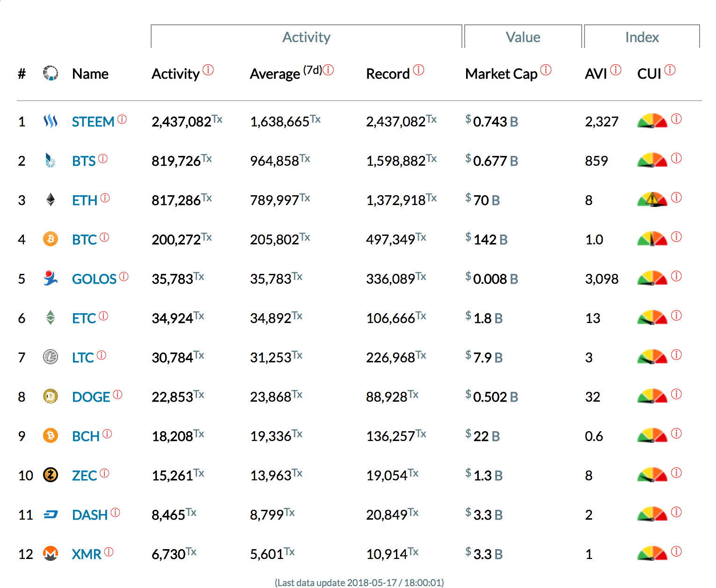
Task: Click BTS average value 964,858
Action: pyautogui.click(x=280, y=161)
